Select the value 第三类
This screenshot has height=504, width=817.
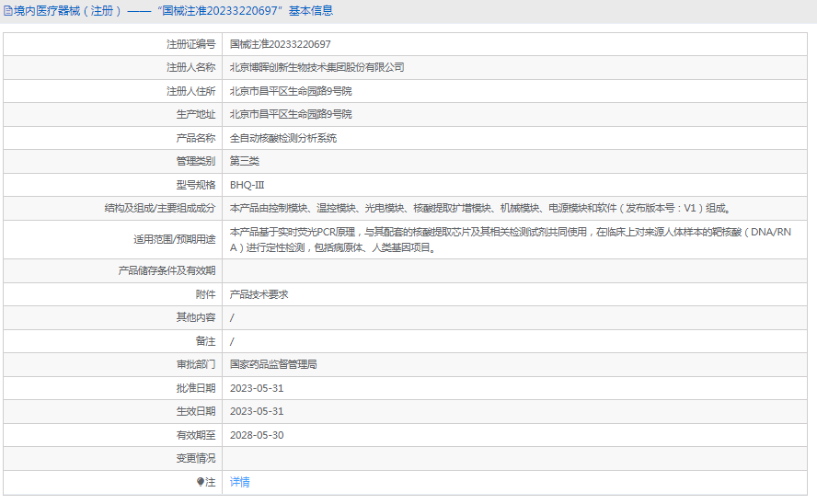[245, 161]
